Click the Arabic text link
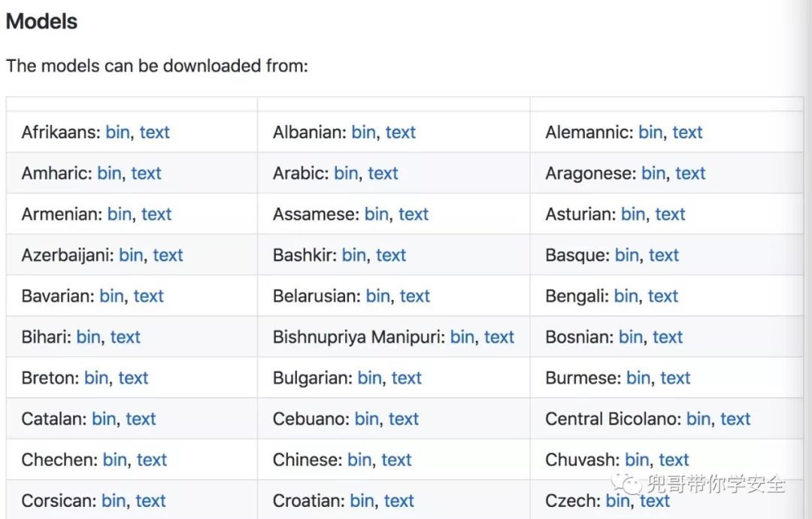 point(383,174)
